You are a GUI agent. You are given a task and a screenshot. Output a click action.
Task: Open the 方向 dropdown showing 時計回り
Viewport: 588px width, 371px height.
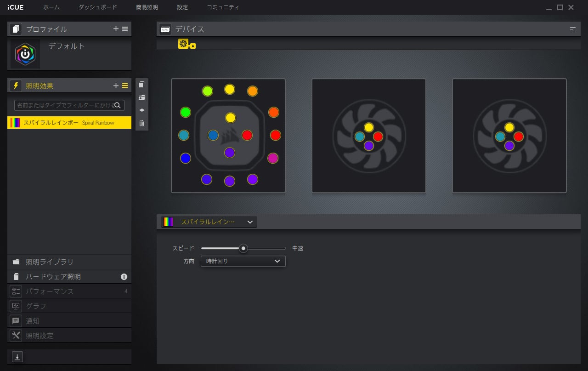tap(243, 261)
